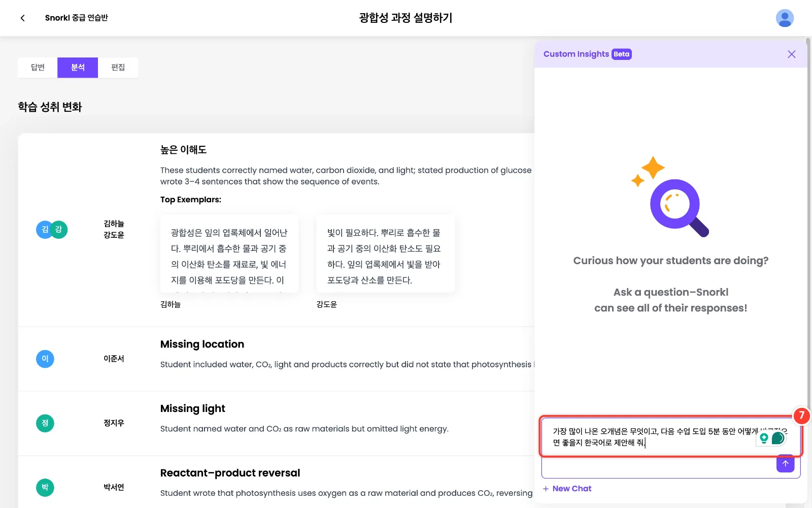The height and width of the screenshot is (508, 812).
Task: Click the Missing light heading
Action: [x=193, y=408]
